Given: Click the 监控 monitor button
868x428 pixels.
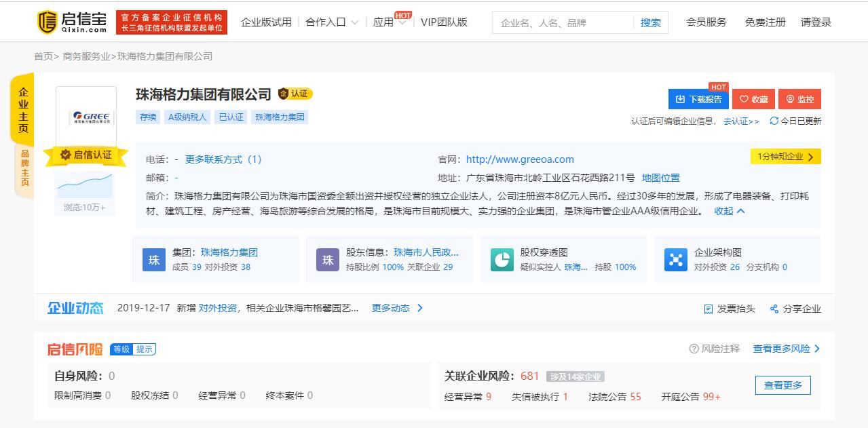Looking at the screenshot, I should click(x=799, y=99).
